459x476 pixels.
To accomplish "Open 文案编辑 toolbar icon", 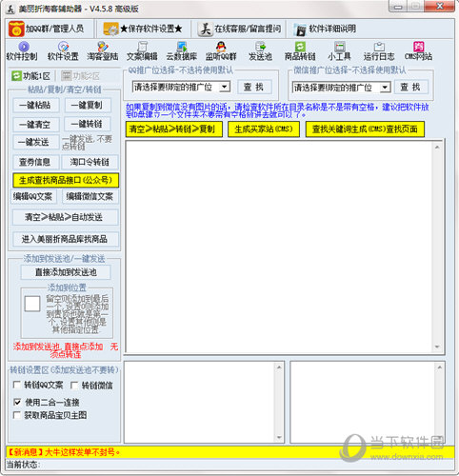I will click(142, 48).
